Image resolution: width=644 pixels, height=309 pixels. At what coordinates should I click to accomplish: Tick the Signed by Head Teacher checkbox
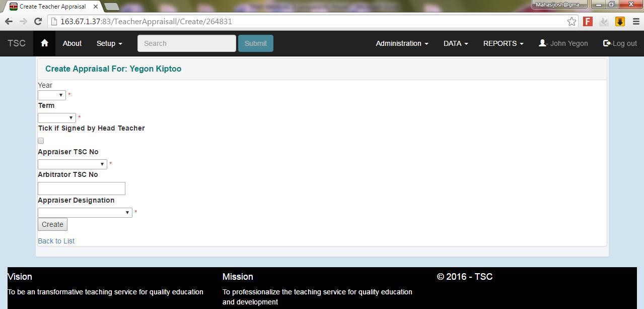(41, 141)
